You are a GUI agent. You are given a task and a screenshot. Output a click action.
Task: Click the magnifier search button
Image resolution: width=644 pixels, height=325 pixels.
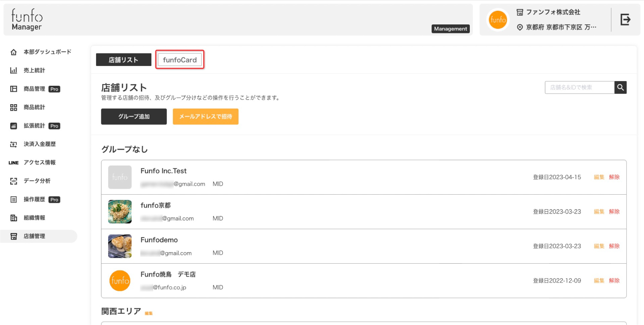[620, 87]
